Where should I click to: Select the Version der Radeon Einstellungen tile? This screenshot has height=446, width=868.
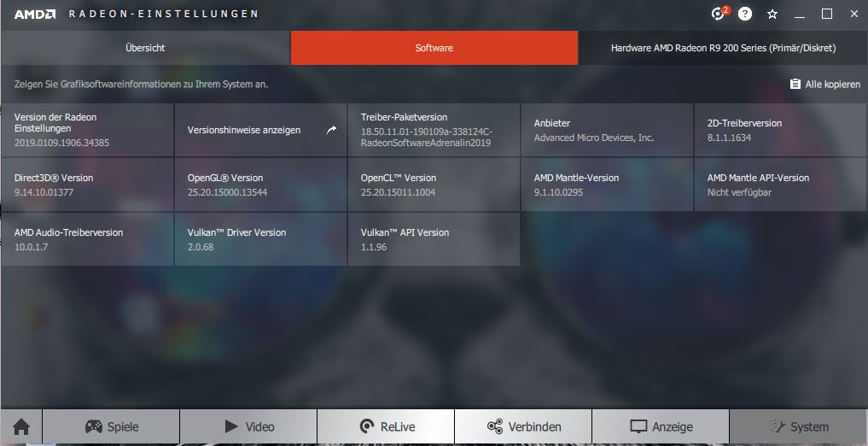pos(87,130)
